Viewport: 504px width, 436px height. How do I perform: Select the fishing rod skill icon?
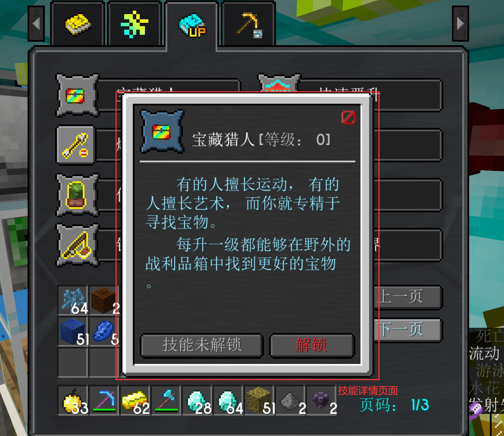pyautogui.click(x=77, y=245)
